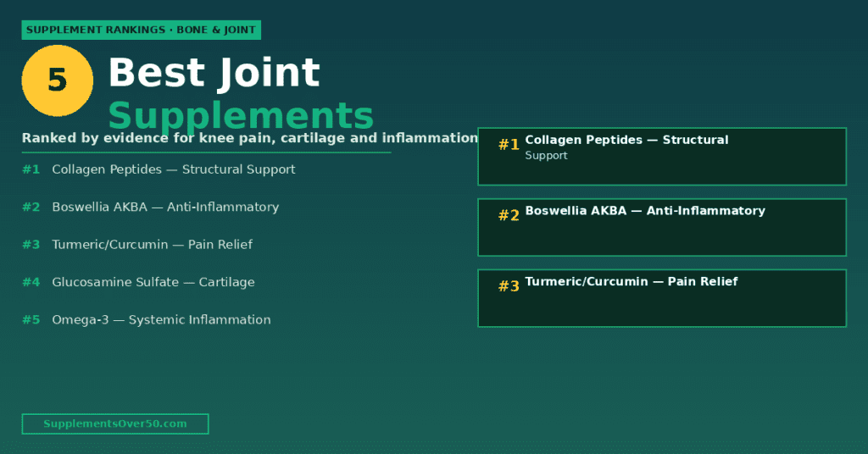Screen dimensions: 868x454
Task: Click the yellow circle with number 5
Action: 58,80
